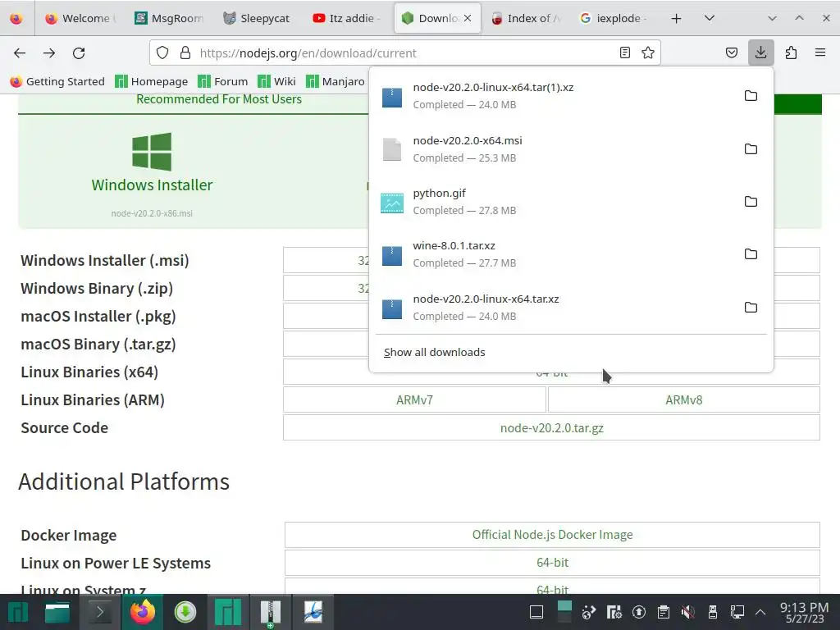Open the archive manager taskbar icon
Image resolution: width=840 pixels, height=630 pixels.
tap(271, 612)
